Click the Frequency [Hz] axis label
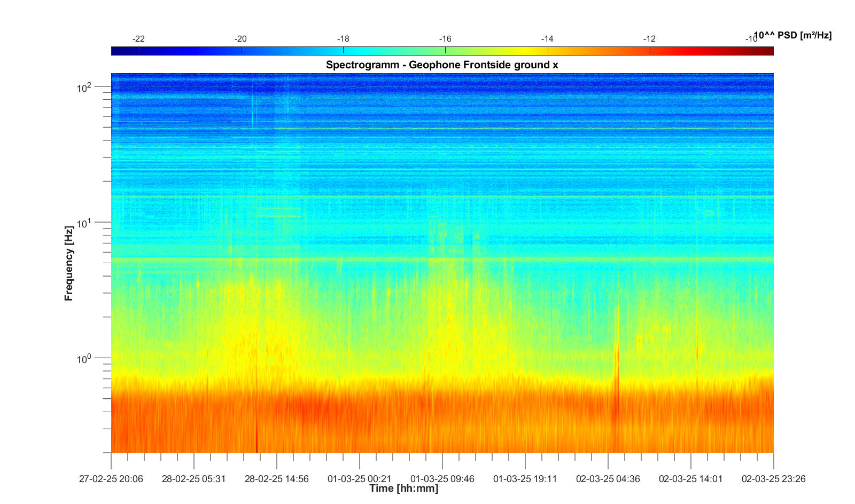Viewport: 855px width, 504px height. (68, 263)
